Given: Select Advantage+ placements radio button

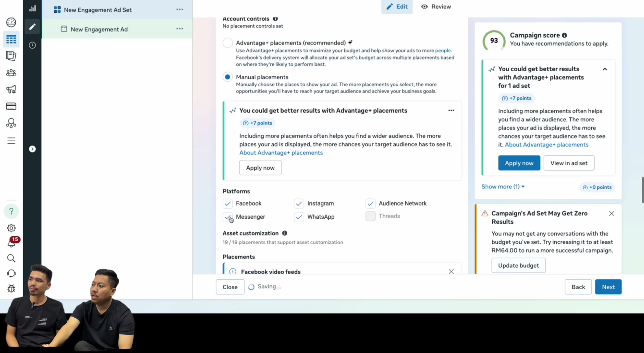Looking at the screenshot, I should (227, 43).
